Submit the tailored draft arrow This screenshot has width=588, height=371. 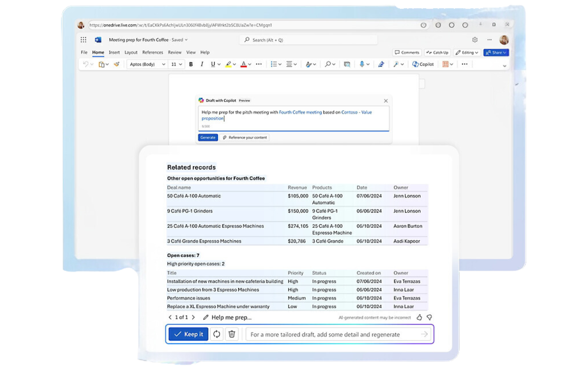(424, 334)
